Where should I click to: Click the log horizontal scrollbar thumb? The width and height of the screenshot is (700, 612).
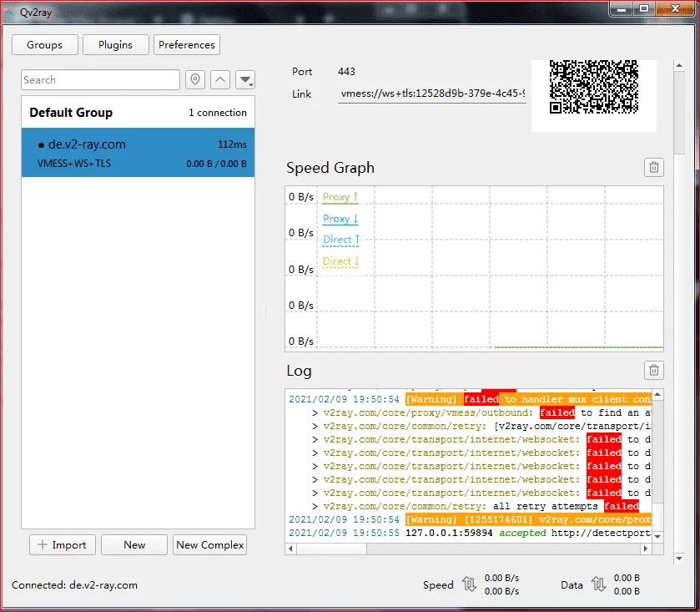coord(332,549)
